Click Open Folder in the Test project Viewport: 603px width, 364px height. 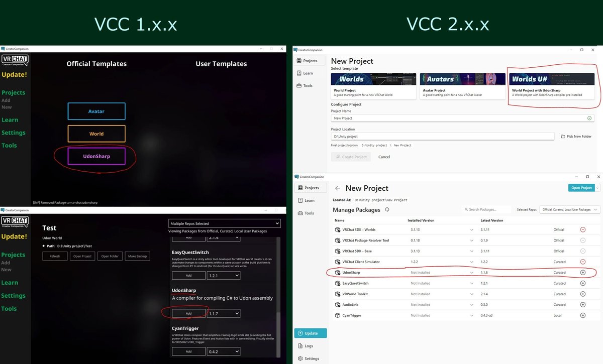click(x=110, y=256)
